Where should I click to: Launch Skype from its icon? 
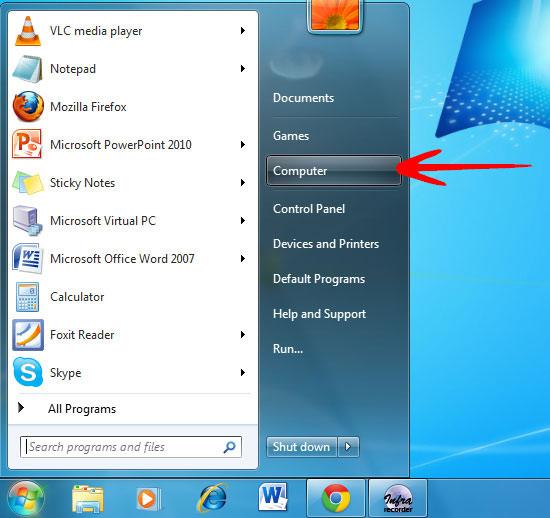click(x=28, y=372)
